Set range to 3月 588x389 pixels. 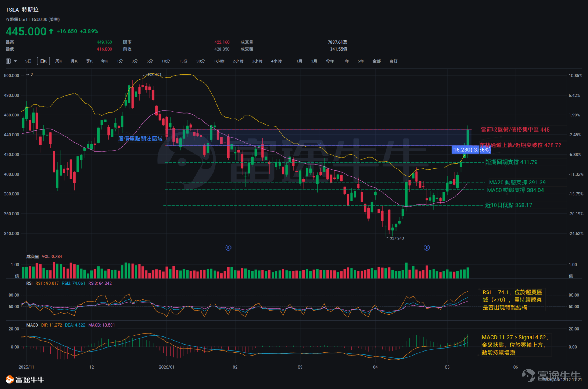pyautogui.click(x=314, y=61)
